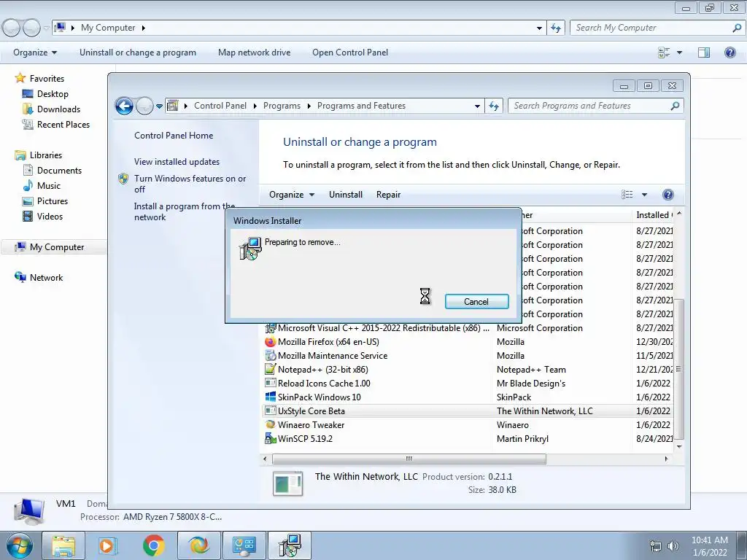Open Install a program from the network
The image size is (747, 560).
click(x=184, y=211)
